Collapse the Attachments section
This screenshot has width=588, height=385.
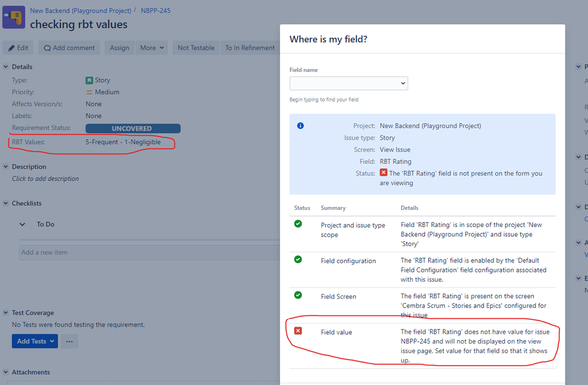(x=6, y=372)
